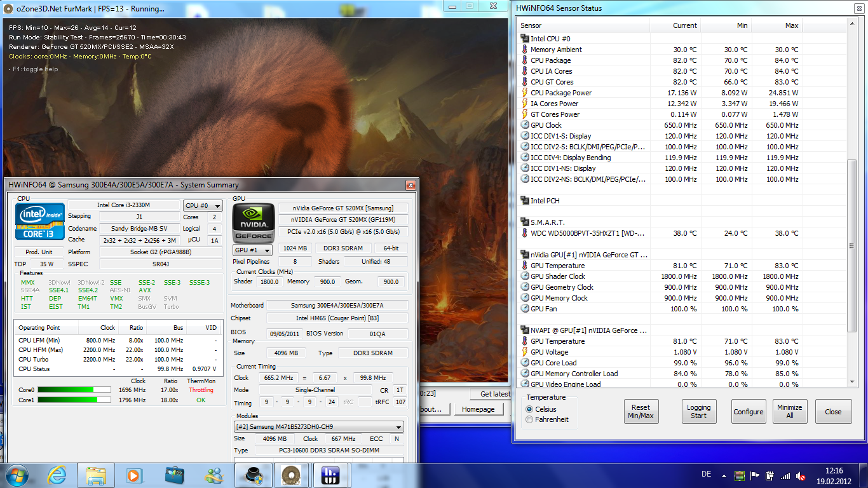
Task: Open Windows Explorer from the taskbar
Action: (96, 475)
